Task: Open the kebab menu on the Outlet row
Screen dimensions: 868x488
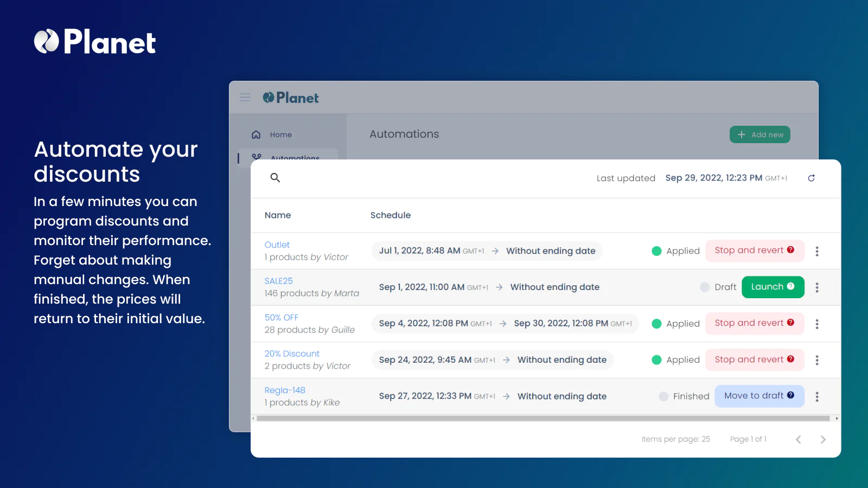Action: coord(817,251)
